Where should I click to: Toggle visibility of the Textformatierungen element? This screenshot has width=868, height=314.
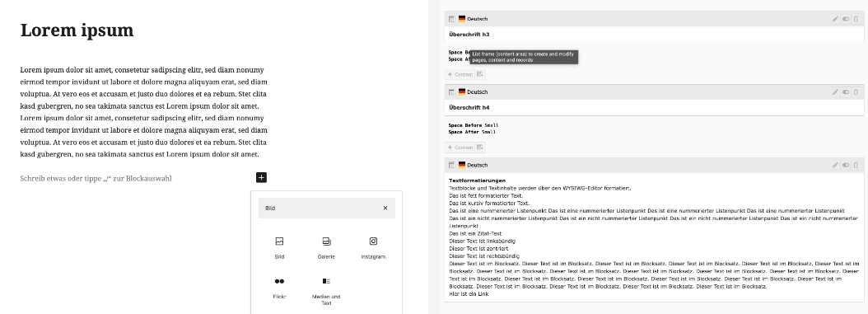pos(845,165)
